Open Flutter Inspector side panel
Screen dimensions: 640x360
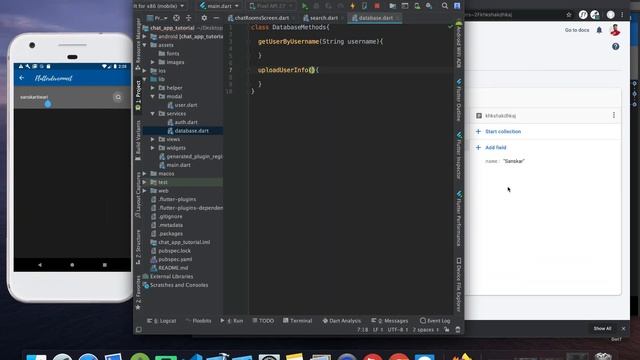point(459,156)
